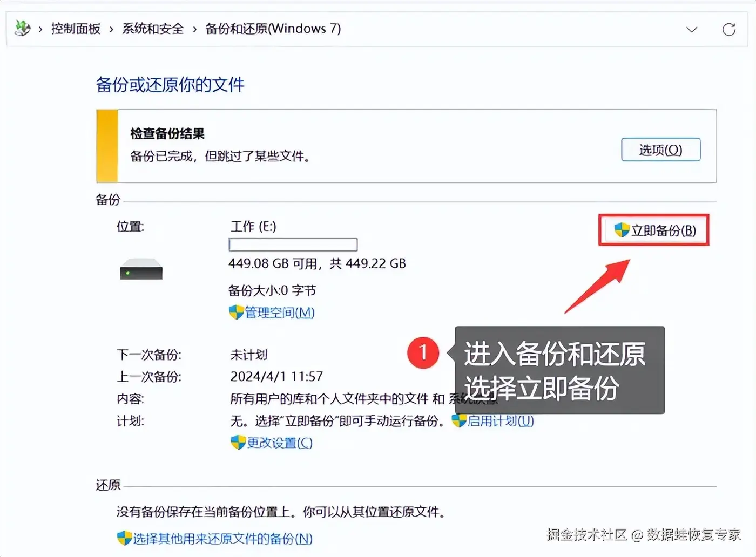Click the control panel icon in address bar
756x557 pixels.
pyautogui.click(x=22, y=28)
